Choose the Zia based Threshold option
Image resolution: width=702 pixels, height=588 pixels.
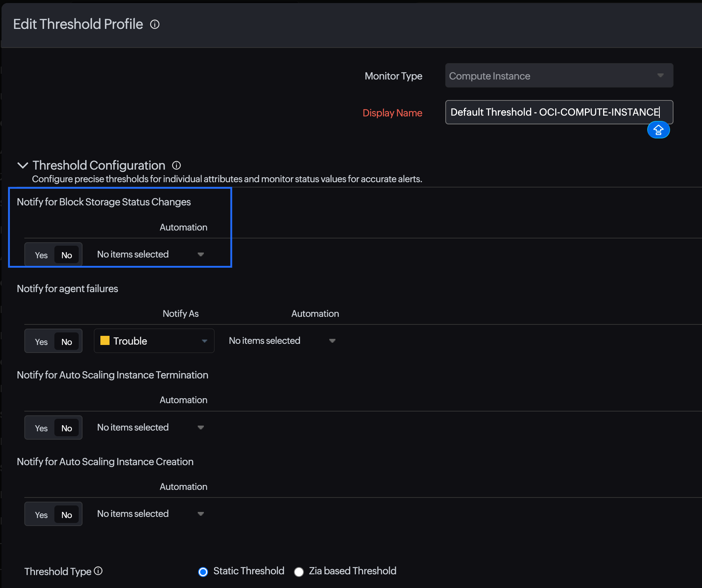[x=299, y=572]
